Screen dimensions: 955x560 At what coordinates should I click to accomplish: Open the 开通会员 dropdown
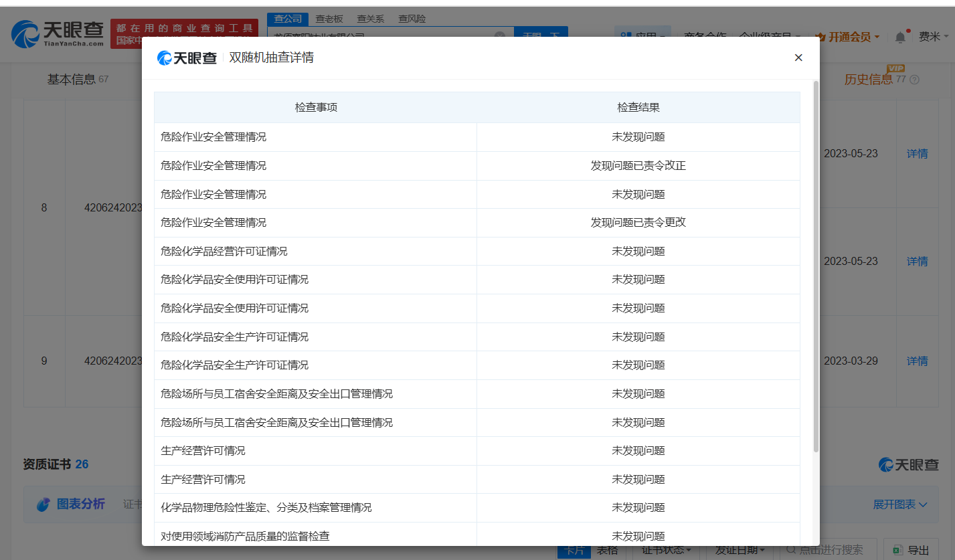point(847,37)
